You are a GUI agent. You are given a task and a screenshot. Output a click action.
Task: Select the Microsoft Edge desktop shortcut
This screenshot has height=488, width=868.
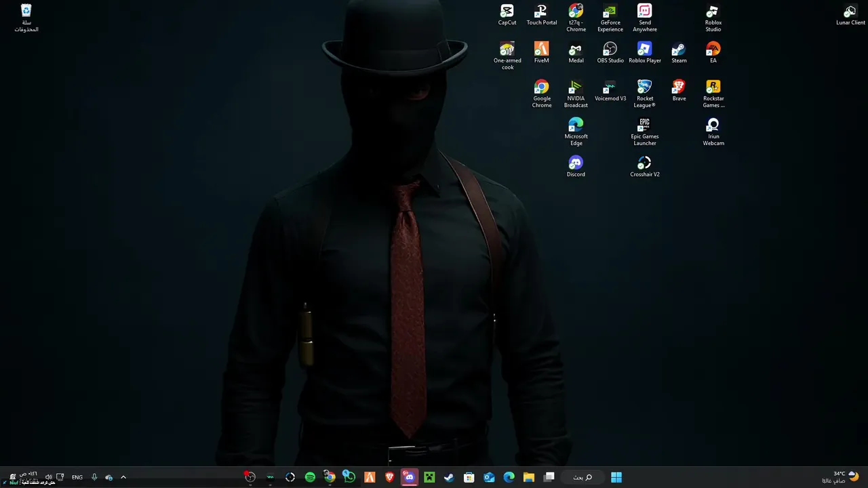[x=576, y=132]
